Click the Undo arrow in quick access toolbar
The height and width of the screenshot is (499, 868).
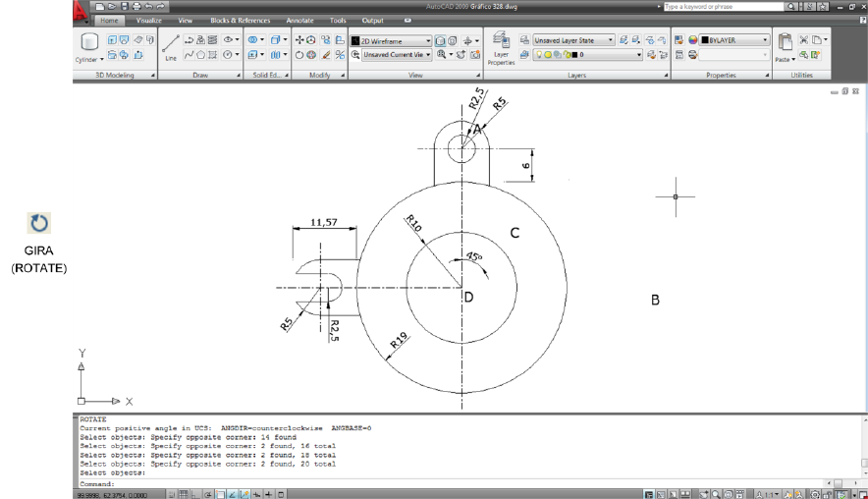tap(147, 7)
